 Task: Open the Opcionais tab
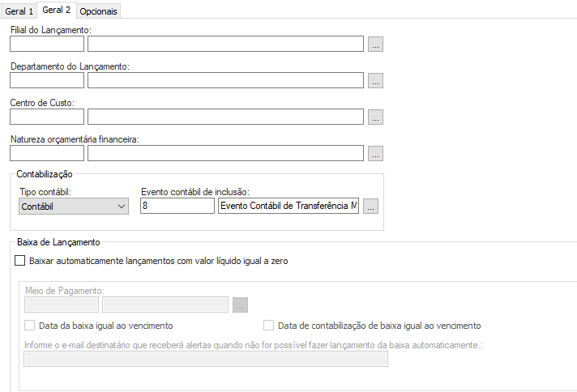pyautogui.click(x=99, y=11)
